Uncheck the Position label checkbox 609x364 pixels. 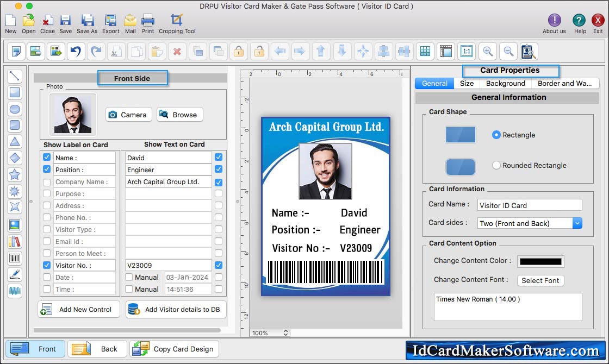pyautogui.click(x=47, y=169)
